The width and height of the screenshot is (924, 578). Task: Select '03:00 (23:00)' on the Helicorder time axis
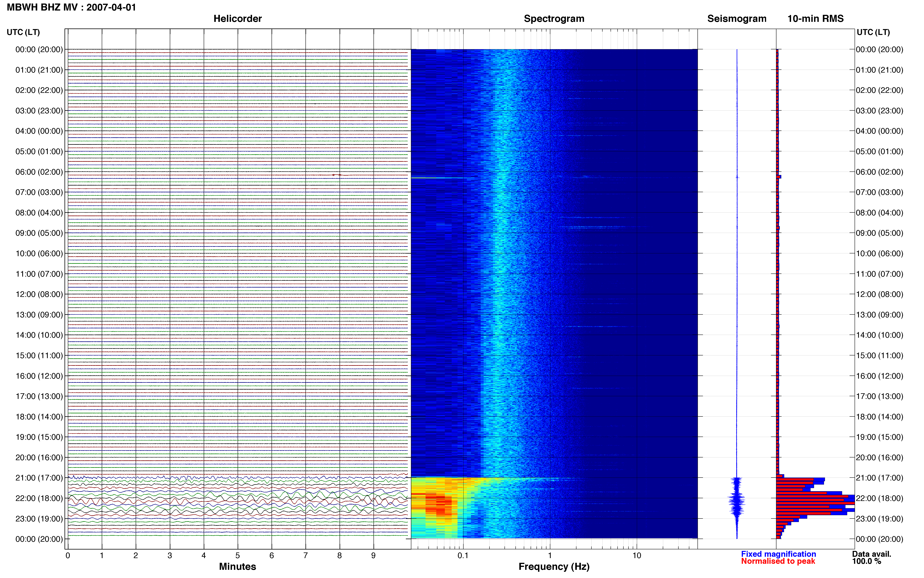[39, 111]
